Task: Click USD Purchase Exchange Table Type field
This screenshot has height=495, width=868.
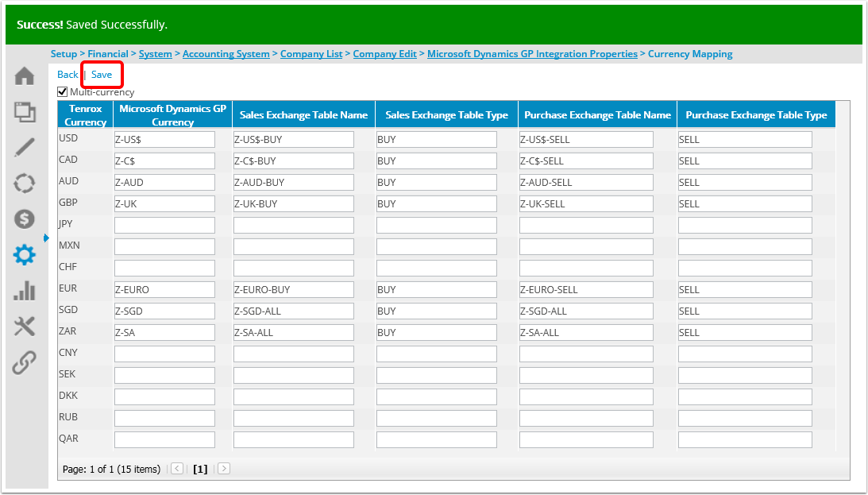Action: coord(745,140)
